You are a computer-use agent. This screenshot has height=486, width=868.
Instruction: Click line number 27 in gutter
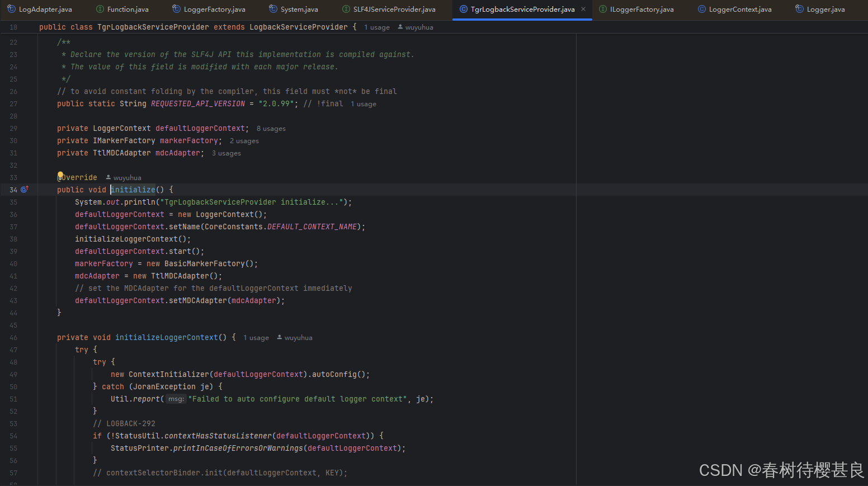(13, 104)
